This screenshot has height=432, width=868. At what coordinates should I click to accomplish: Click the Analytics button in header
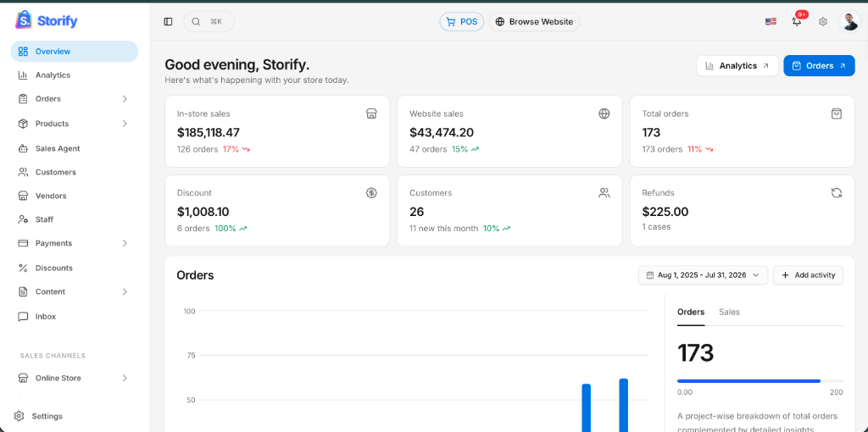[x=737, y=66]
